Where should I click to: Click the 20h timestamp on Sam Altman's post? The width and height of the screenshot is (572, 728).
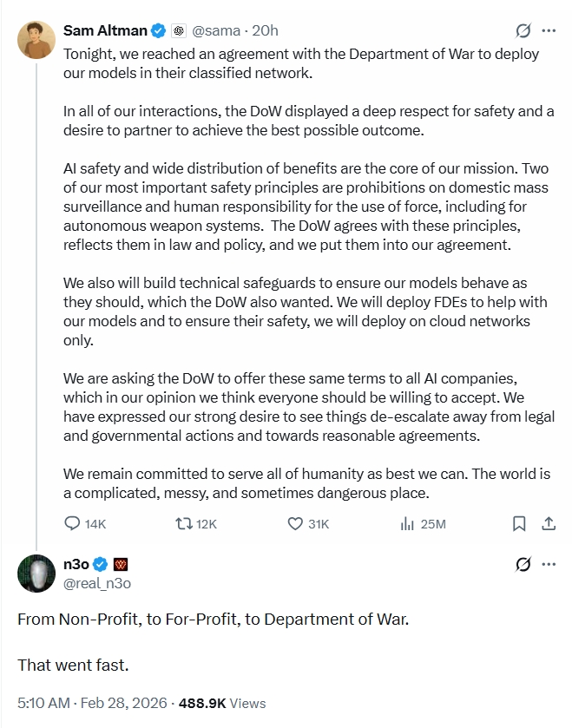click(x=264, y=31)
